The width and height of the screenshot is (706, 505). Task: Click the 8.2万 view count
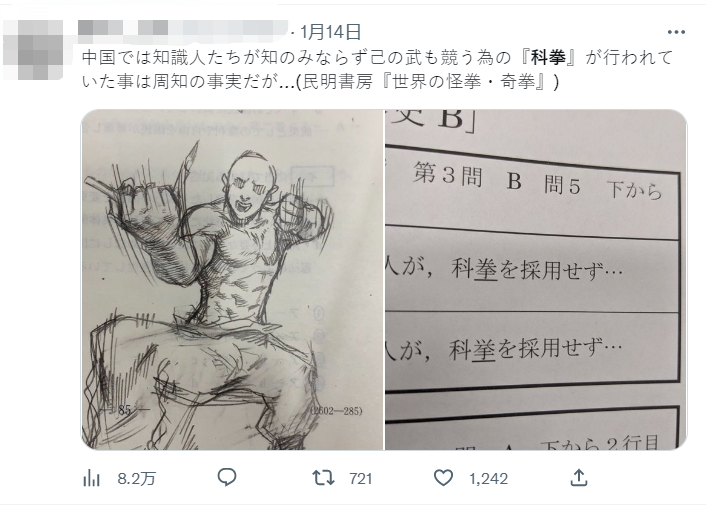click(136, 478)
